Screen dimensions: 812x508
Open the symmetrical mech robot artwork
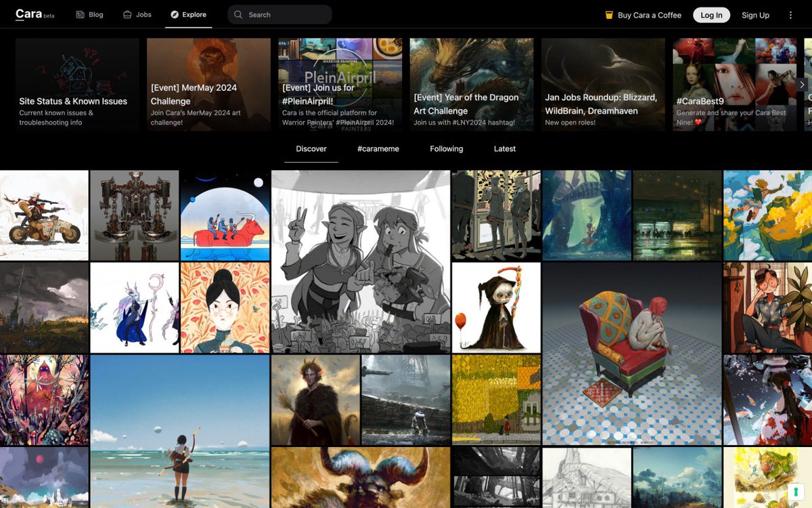point(135,215)
